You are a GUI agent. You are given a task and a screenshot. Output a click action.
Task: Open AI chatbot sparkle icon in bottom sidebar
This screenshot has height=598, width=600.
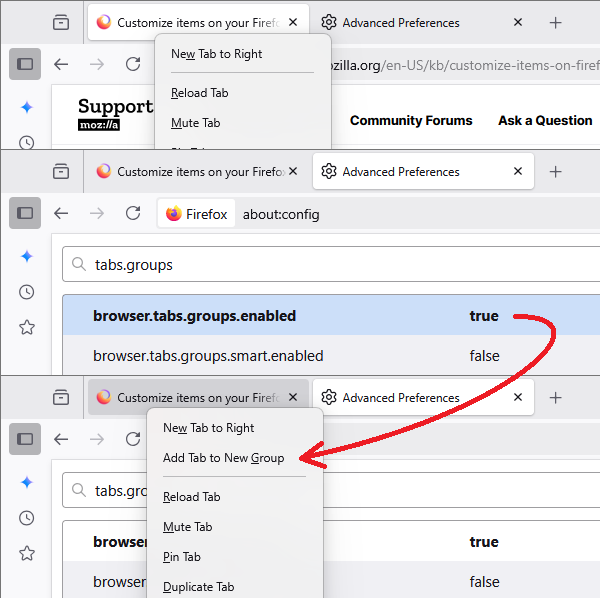pyautogui.click(x=27, y=482)
